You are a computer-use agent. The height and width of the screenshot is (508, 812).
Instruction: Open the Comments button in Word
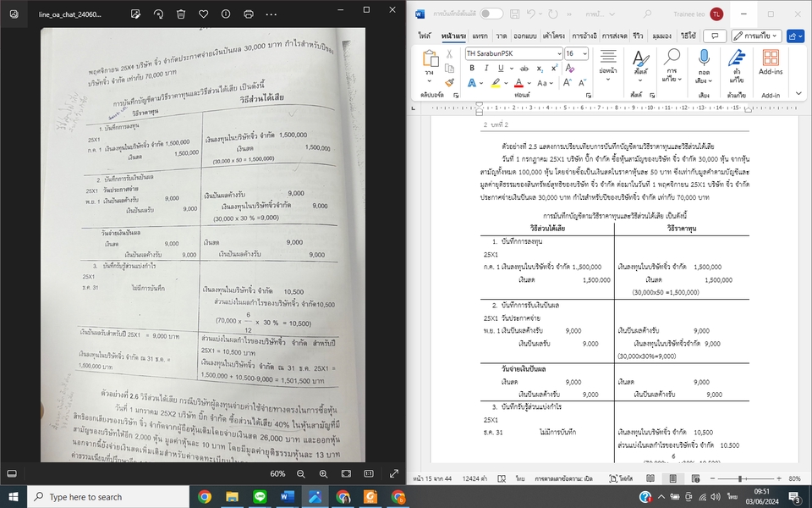[715, 36]
